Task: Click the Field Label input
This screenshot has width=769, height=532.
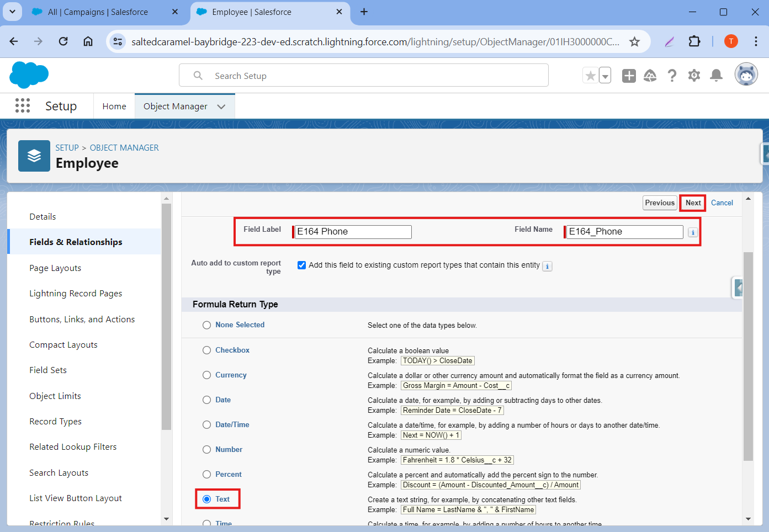Action: coord(353,232)
